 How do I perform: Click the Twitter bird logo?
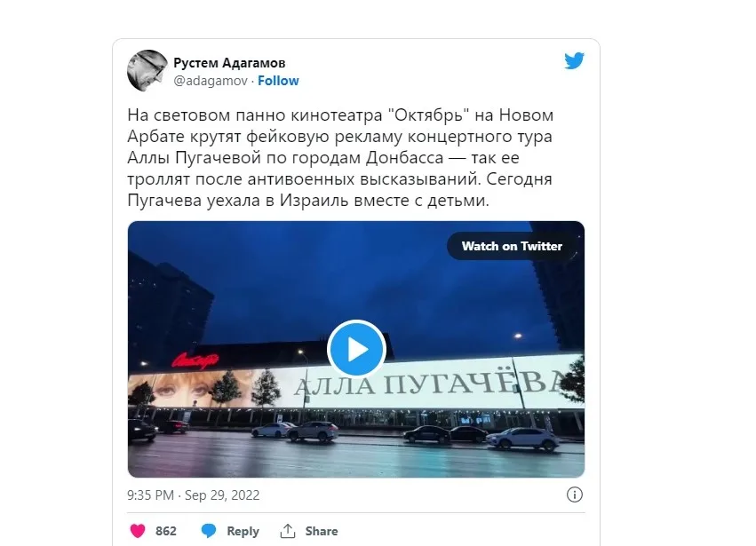(x=574, y=60)
